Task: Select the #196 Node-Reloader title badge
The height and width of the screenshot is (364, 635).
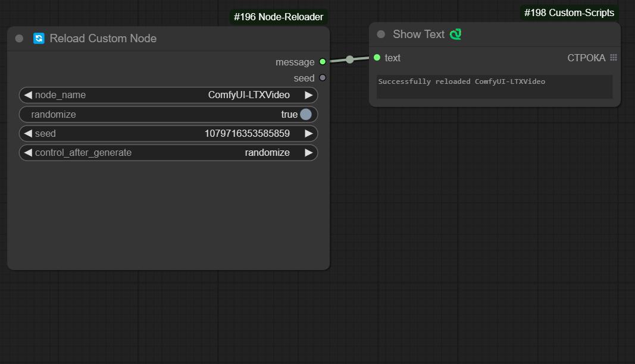Action: [x=279, y=17]
